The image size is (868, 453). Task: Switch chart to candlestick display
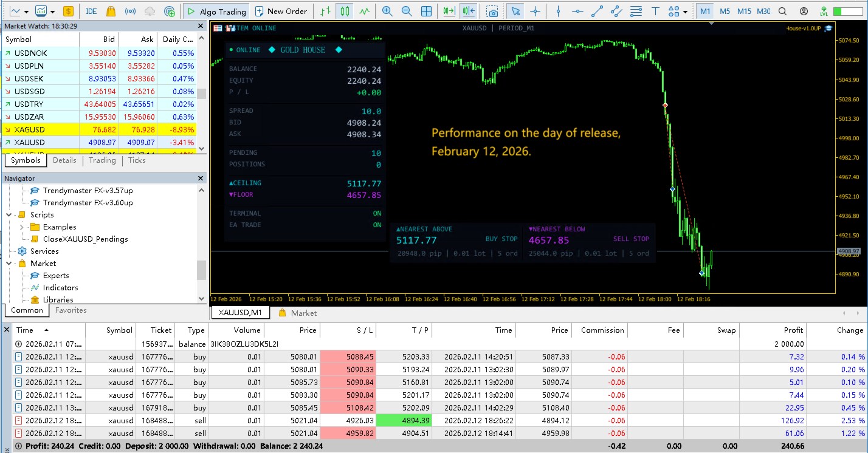[343, 10]
